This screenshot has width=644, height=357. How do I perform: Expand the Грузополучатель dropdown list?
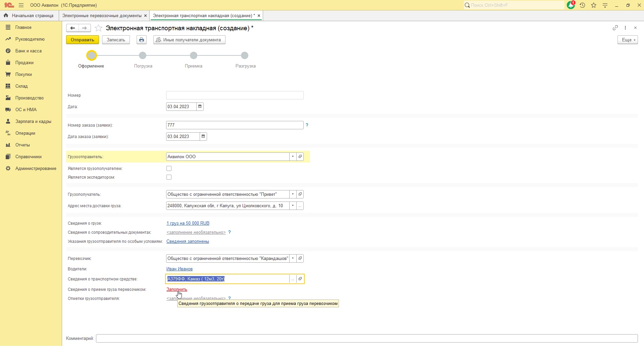tap(293, 194)
